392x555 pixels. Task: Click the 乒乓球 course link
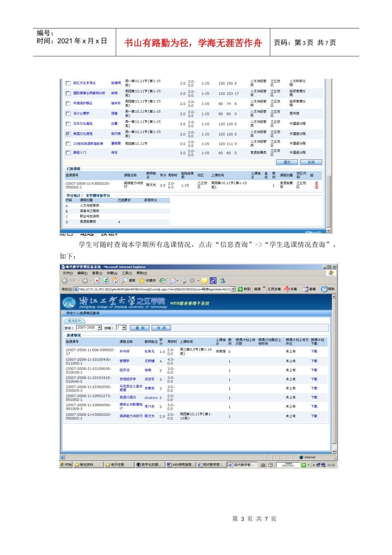(125, 351)
